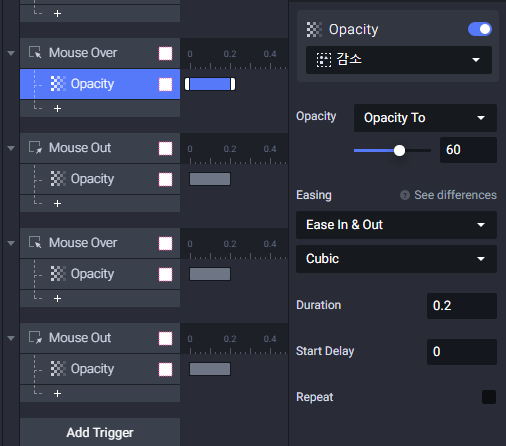Collapse the second Mouse Out trigger

point(11,338)
